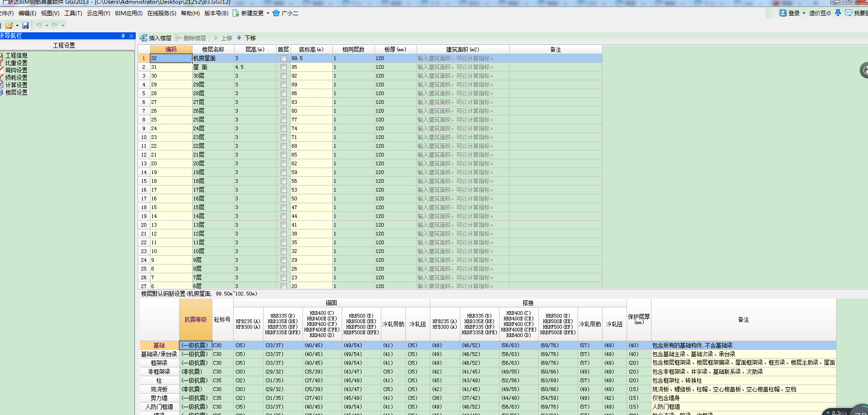Toggle 首层 checkbox for 15层 row

(x=283, y=208)
